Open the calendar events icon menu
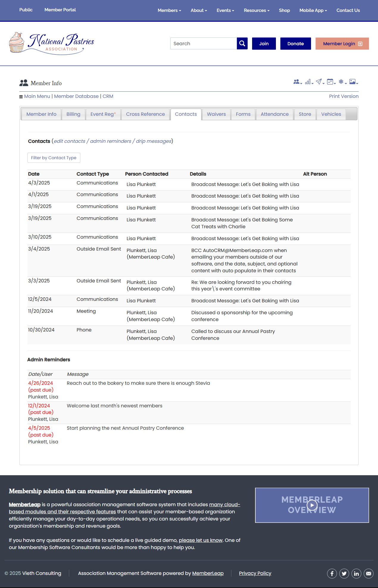This screenshot has width=378, height=588. [x=331, y=82]
